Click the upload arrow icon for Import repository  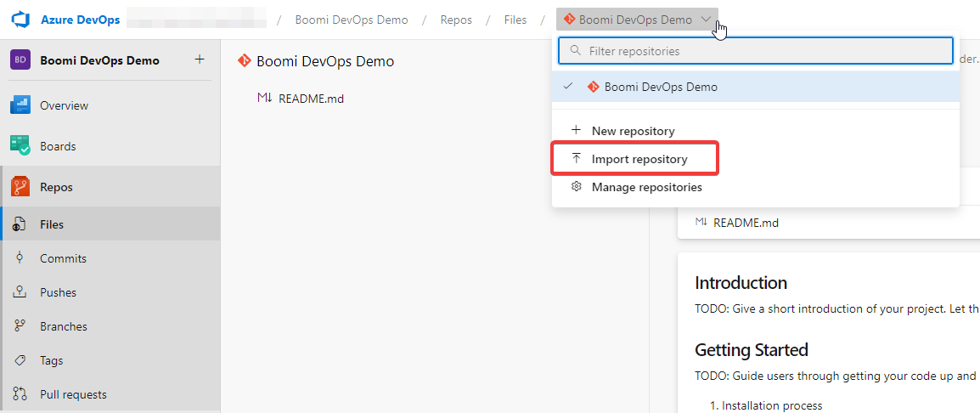577,158
